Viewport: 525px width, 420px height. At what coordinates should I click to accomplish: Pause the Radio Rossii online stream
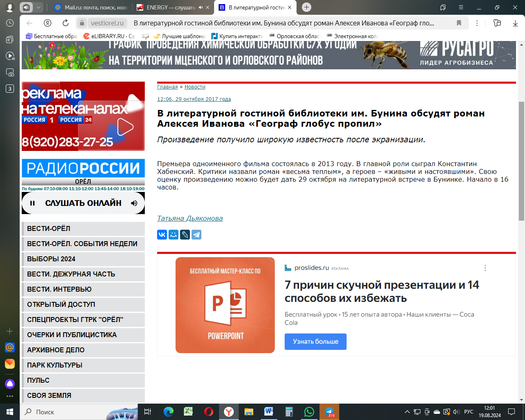pos(32,203)
